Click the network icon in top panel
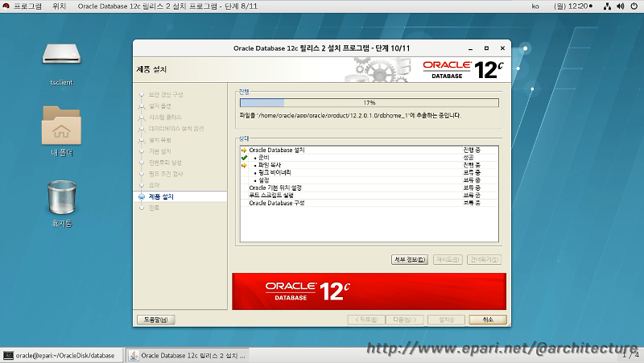This screenshot has height=363, width=644. tap(607, 6)
